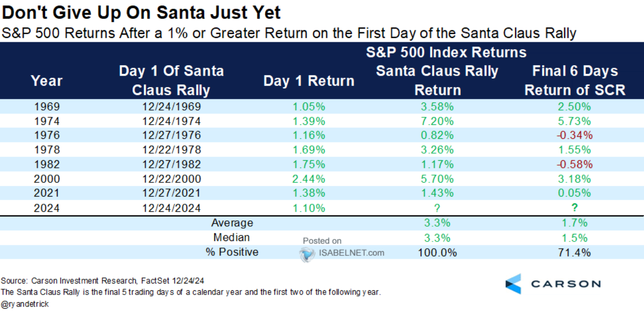Click the Carson logo icon
The height and width of the screenshot is (311, 644).
[x=514, y=283]
